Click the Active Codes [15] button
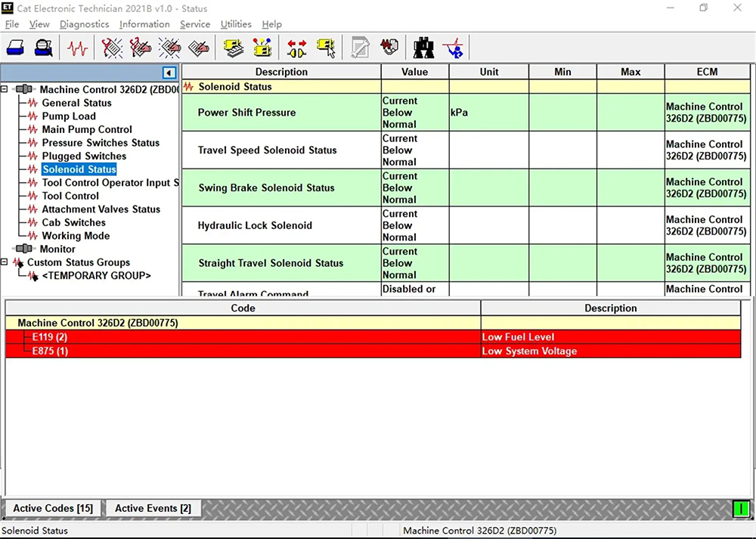This screenshot has height=539, width=756. pos(53,509)
